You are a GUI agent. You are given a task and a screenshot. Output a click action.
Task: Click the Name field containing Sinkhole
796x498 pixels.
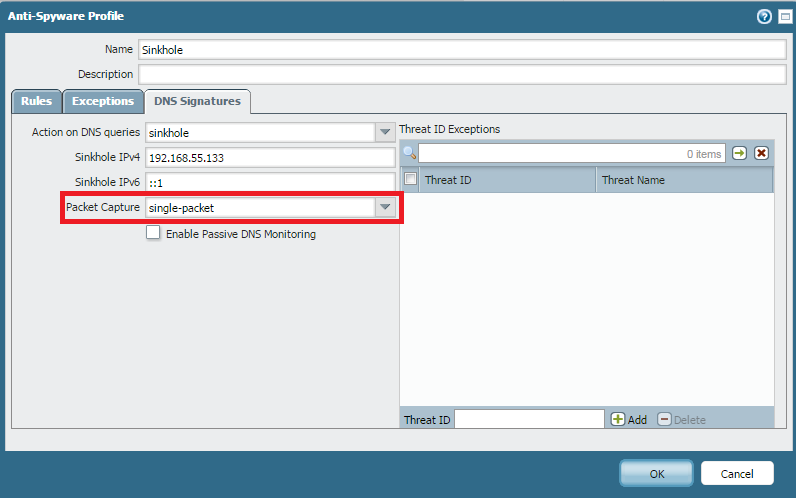(x=462, y=50)
